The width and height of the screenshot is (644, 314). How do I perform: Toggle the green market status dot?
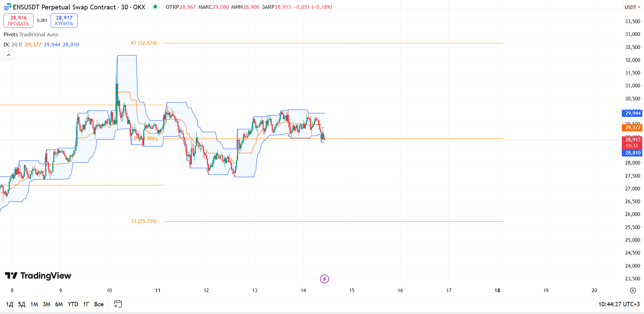(155, 7)
